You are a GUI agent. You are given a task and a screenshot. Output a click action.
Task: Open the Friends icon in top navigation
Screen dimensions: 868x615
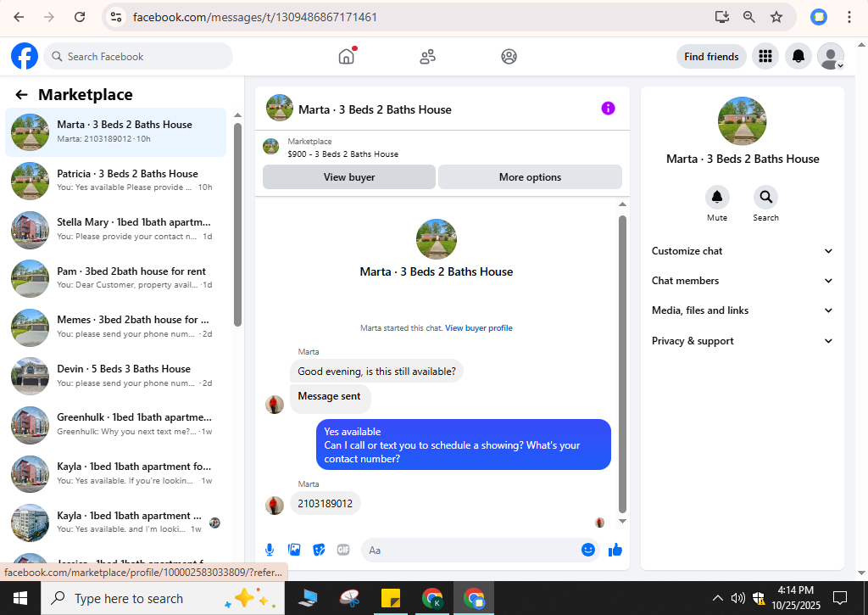427,56
